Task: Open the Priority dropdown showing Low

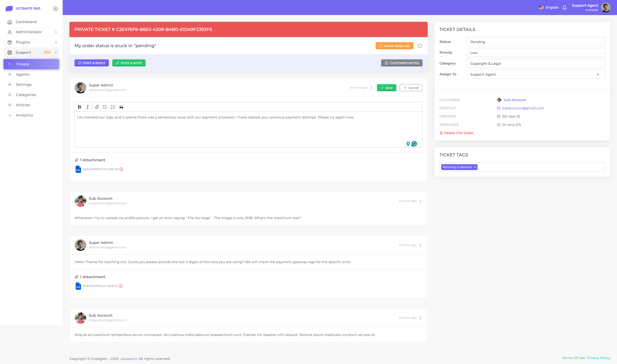Action: pyautogui.click(x=536, y=53)
